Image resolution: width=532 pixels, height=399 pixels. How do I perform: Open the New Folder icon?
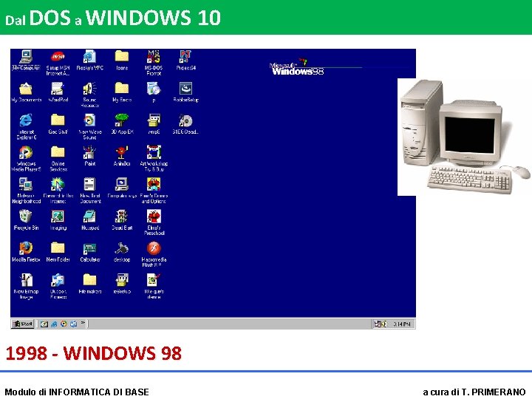[58, 252]
